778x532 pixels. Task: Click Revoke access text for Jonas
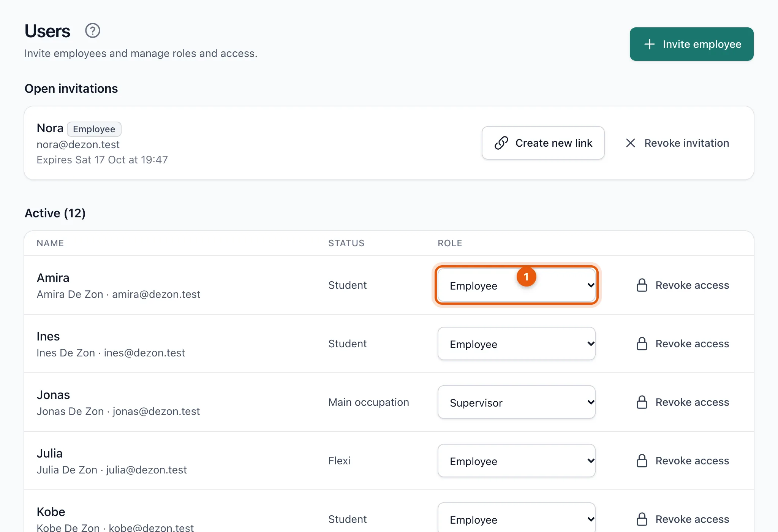pyautogui.click(x=692, y=402)
